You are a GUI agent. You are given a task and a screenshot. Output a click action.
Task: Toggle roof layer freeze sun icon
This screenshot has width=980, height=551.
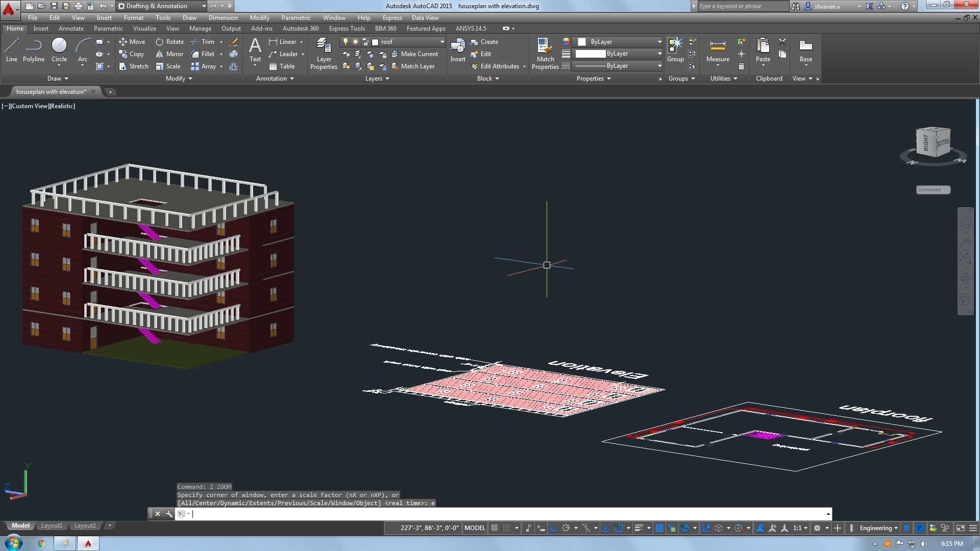[x=355, y=42]
